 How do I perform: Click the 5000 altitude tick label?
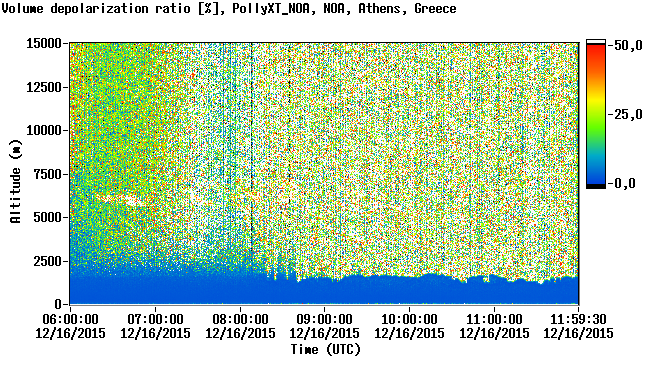(x=48, y=217)
